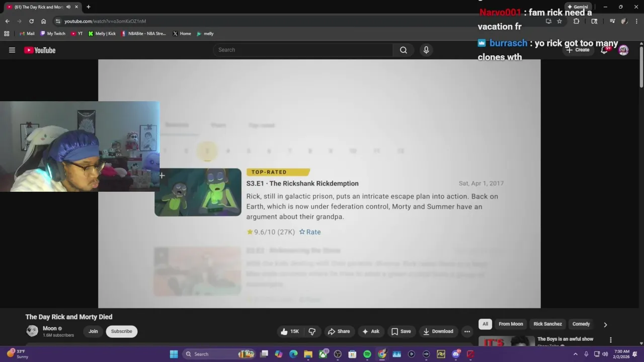Open the My Twitch bookmark
Viewport: 644px width, 362px height.
click(x=53, y=34)
